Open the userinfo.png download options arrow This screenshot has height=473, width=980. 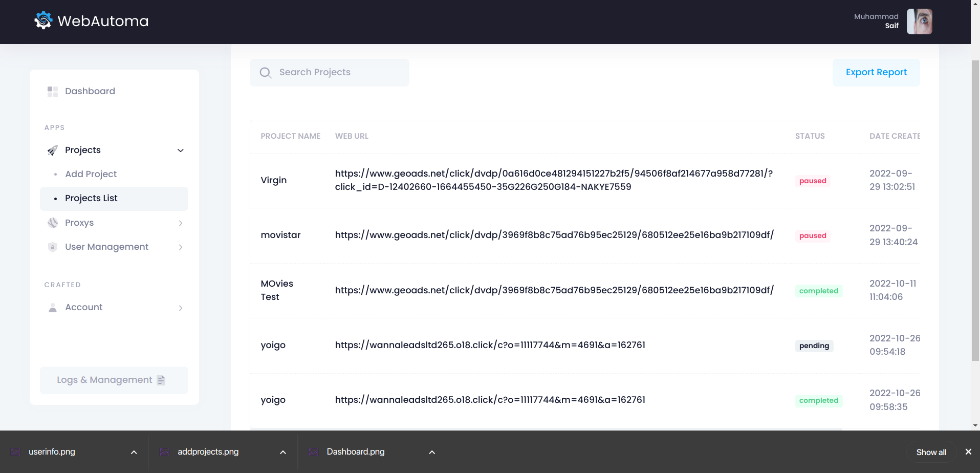[x=134, y=452]
